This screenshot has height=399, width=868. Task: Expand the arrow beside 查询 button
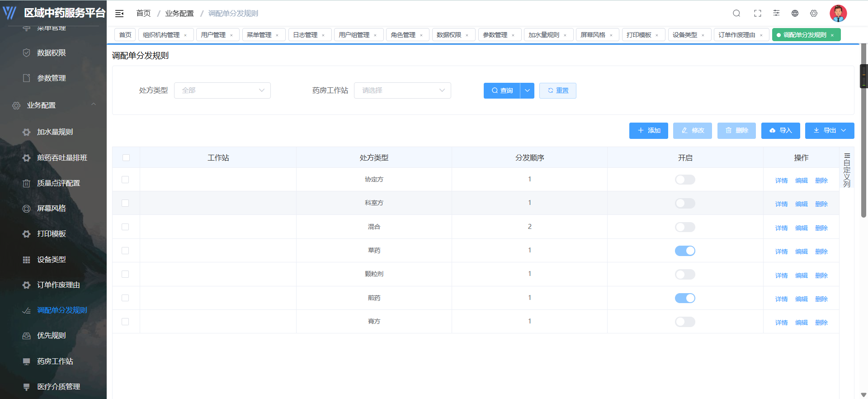(x=527, y=90)
